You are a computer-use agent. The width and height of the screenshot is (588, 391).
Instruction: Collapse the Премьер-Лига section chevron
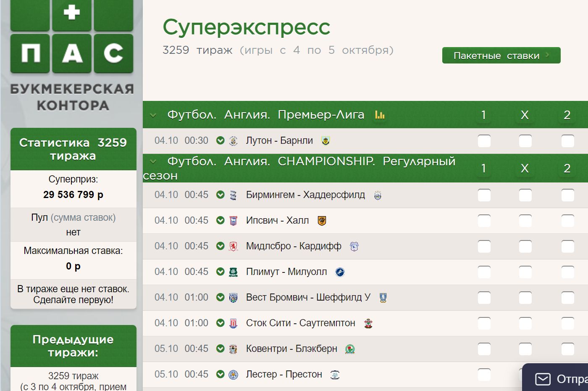click(x=153, y=115)
